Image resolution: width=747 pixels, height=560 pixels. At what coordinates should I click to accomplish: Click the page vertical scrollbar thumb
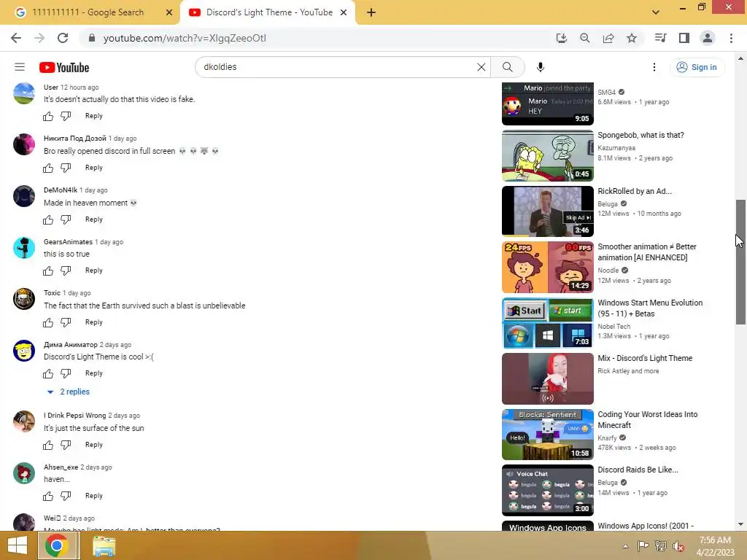point(740,262)
